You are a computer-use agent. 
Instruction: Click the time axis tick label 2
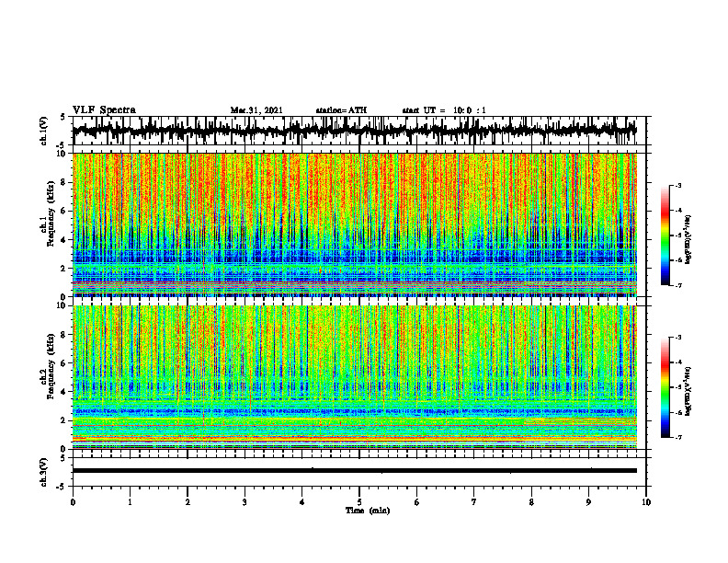(188, 502)
